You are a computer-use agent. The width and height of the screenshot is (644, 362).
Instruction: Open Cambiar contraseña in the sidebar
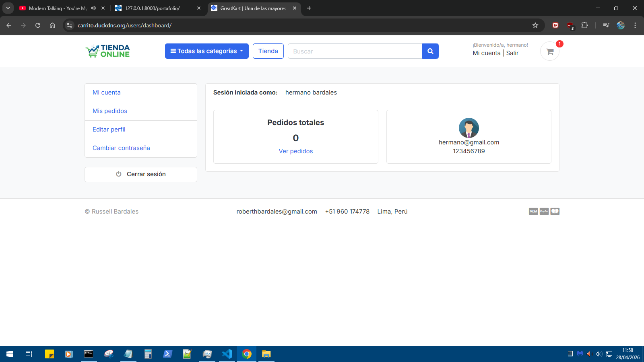(141, 148)
